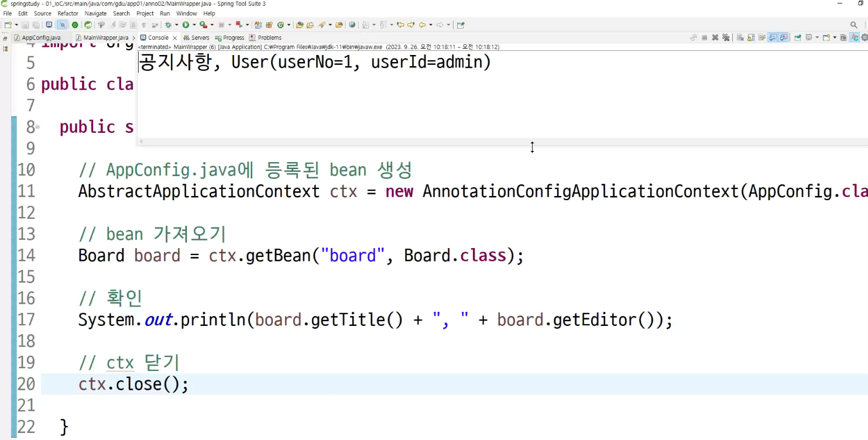
Task: Open the New file dropdown arrow
Action: point(16,25)
